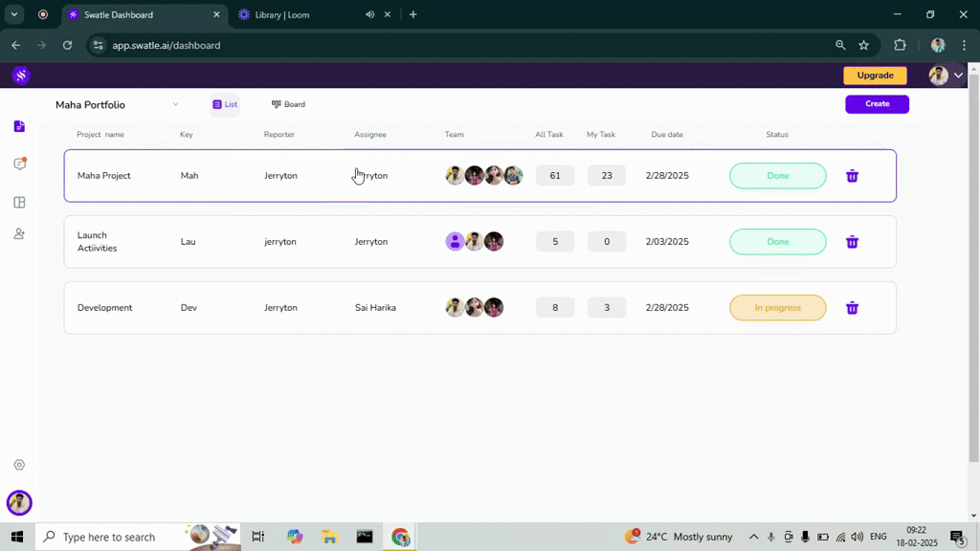
Task: Click the Status column header
Action: pos(777,134)
